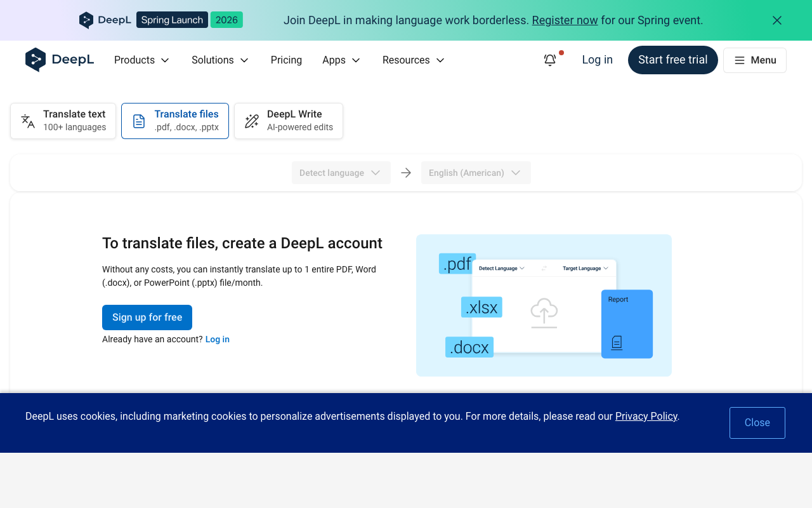
Task: Switch to the Translate text tab
Action: point(63,121)
